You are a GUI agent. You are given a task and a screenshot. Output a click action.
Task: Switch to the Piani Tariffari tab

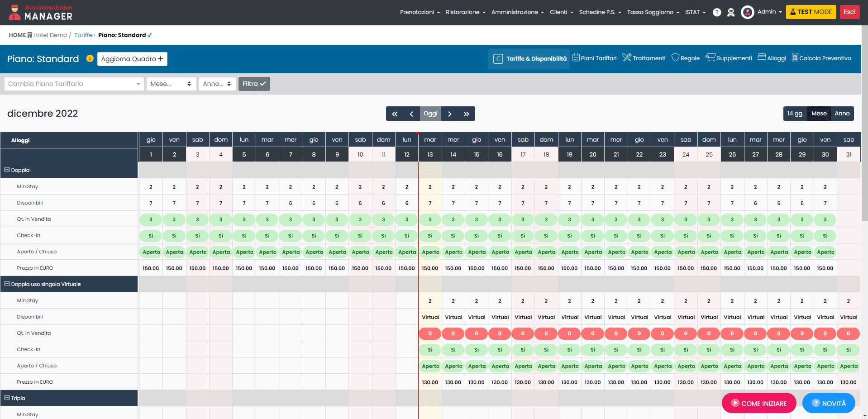coord(595,58)
